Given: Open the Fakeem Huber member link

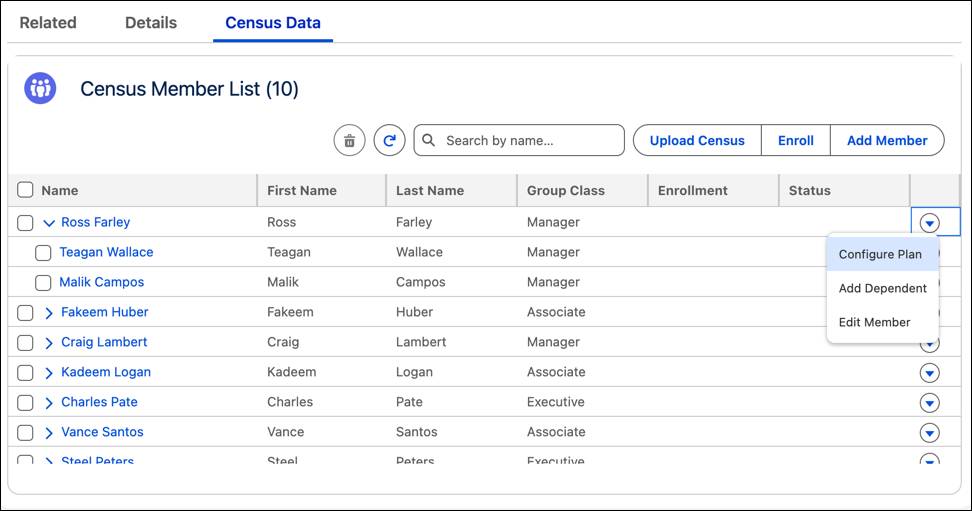Looking at the screenshot, I should coord(105,312).
